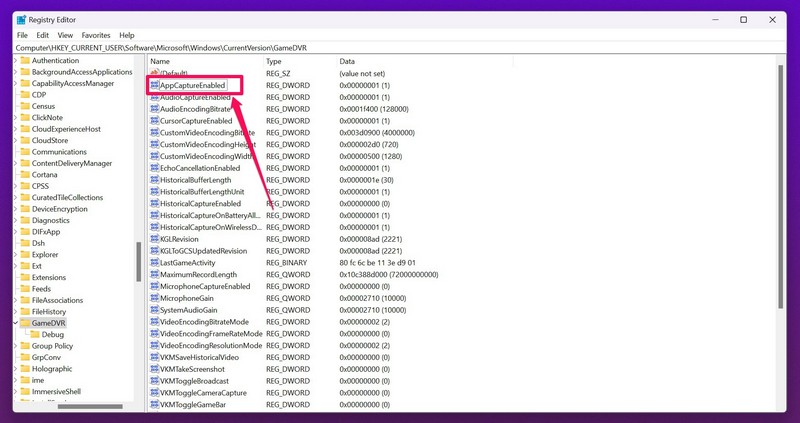This screenshot has width=800, height=423.
Task: Open the View menu
Action: [x=65, y=35]
